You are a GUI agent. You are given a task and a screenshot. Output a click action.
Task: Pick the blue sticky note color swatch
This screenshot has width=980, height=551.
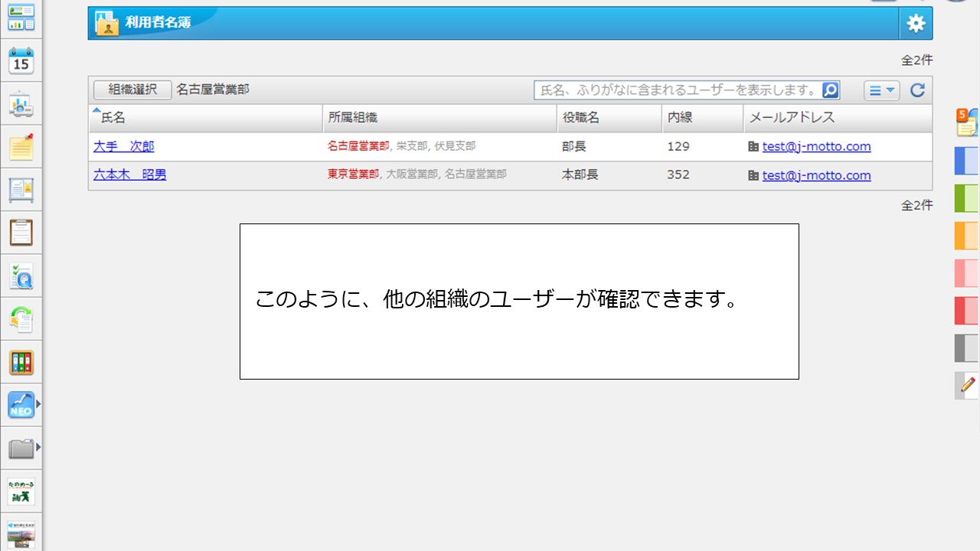point(967,161)
